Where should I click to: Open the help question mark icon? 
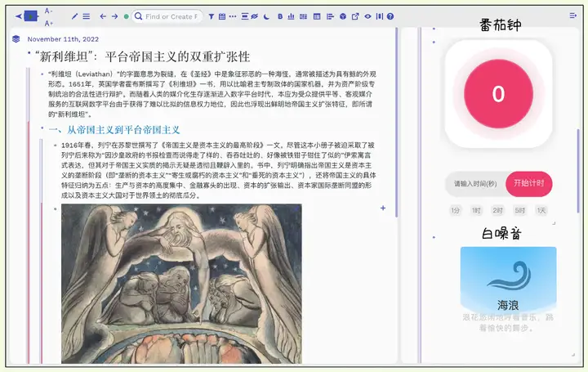[x=390, y=16]
